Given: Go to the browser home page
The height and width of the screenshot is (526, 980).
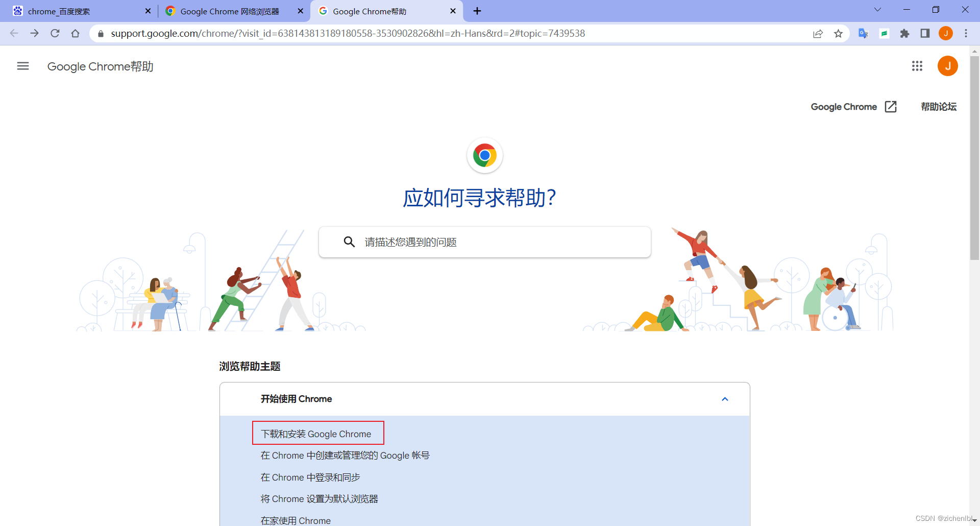Looking at the screenshot, I should (75, 33).
